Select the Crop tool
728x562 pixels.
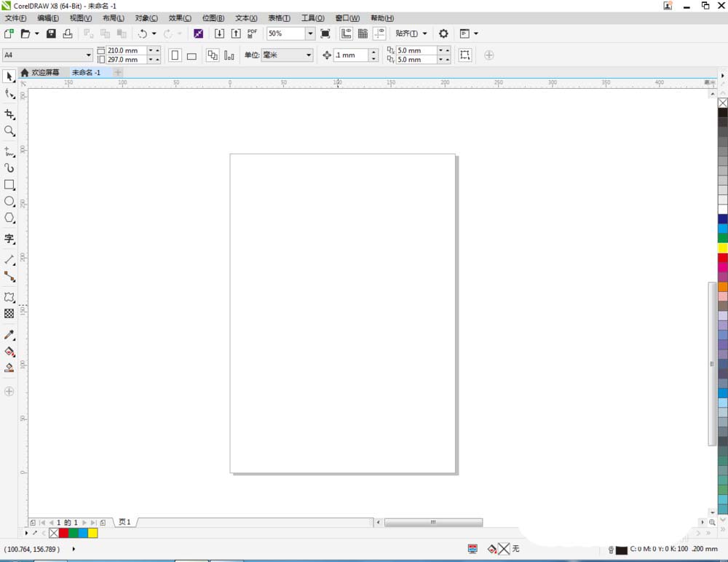[9, 114]
